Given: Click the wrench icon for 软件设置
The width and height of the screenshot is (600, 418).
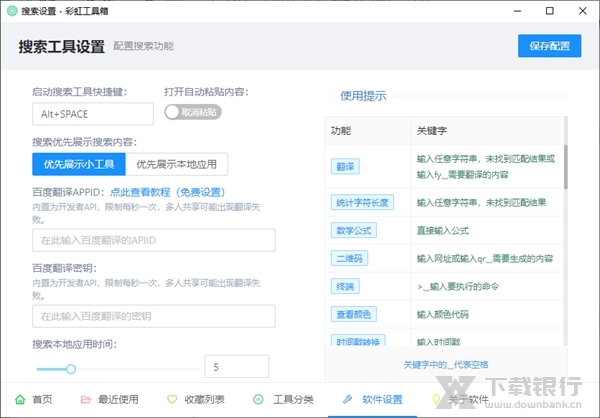Looking at the screenshot, I should point(347,400).
